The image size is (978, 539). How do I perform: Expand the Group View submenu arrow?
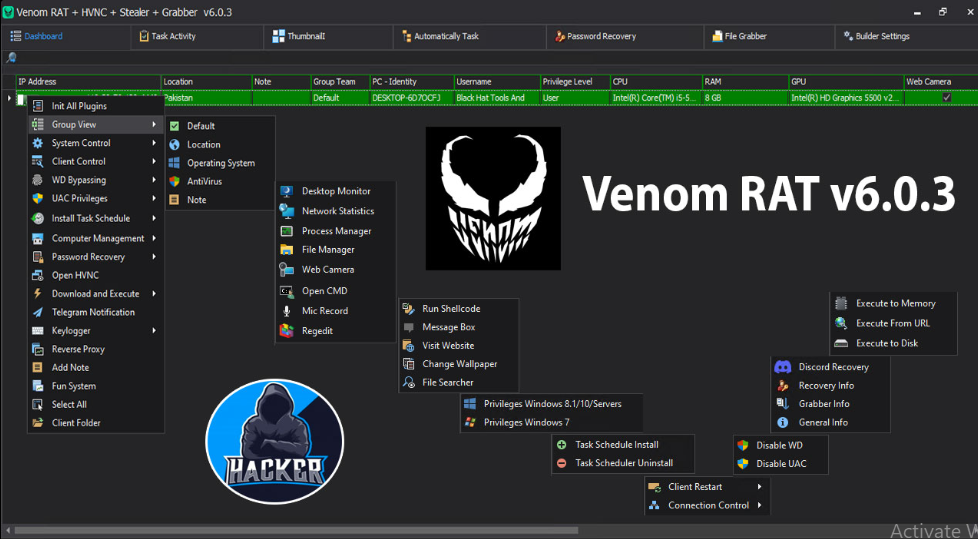pos(154,125)
